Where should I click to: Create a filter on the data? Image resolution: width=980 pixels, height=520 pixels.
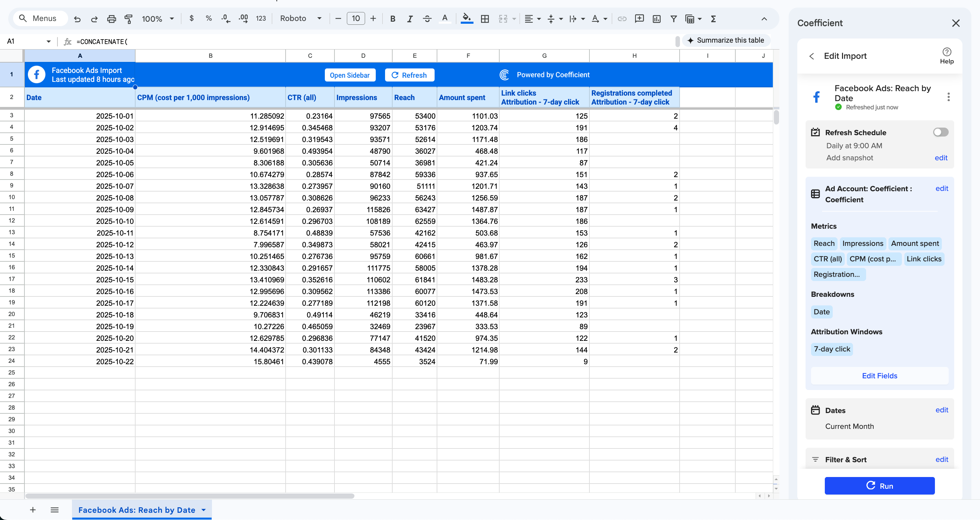click(673, 18)
